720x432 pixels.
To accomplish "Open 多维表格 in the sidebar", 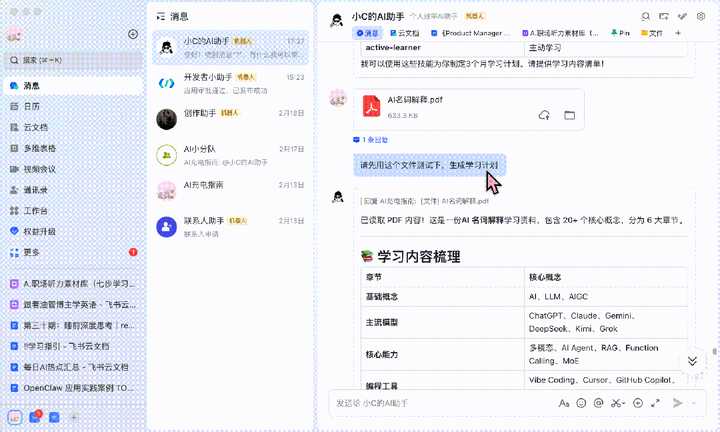I will click(73, 148).
